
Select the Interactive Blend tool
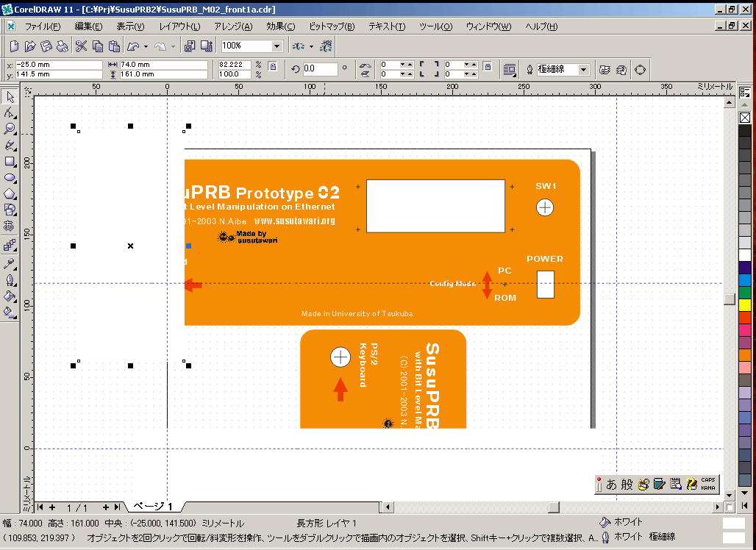click(x=10, y=246)
